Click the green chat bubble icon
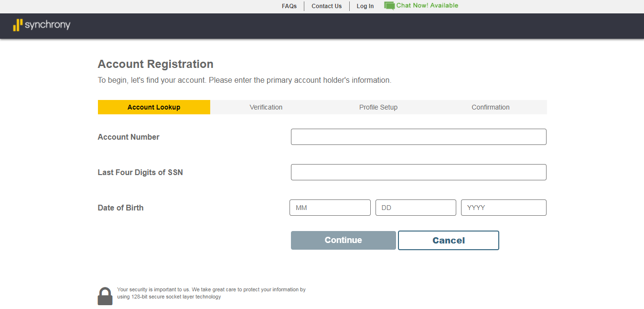The image size is (644, 309). [389, 6]
